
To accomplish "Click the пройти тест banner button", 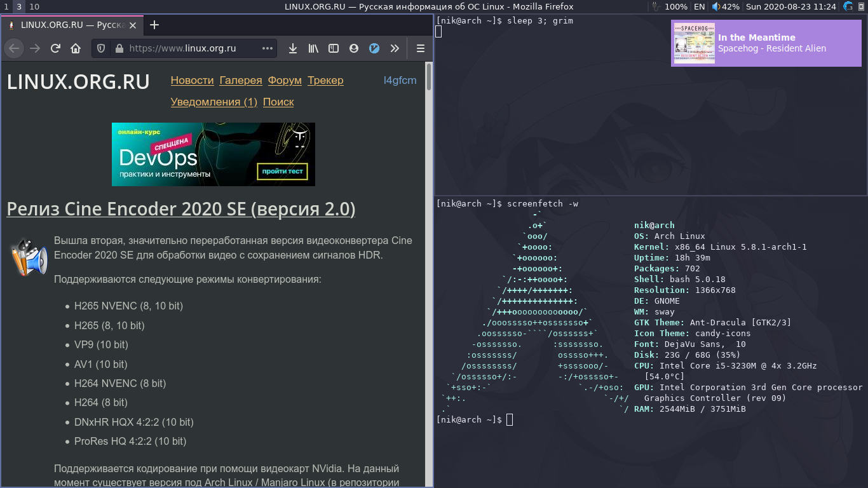I will tap(283, 171).
